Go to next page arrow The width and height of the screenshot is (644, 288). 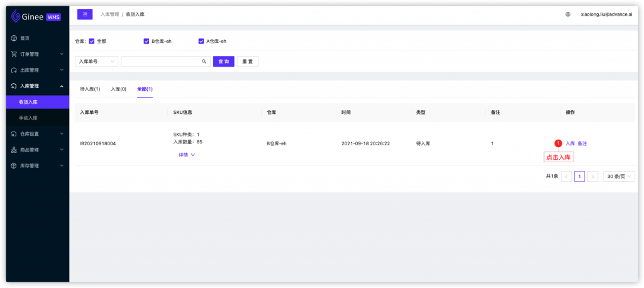[x=592, y=177]
